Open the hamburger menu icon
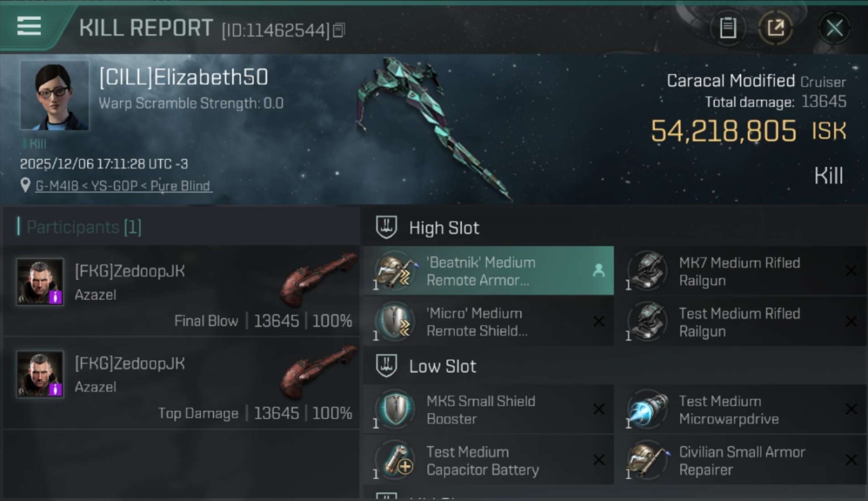 coord(29,26)
